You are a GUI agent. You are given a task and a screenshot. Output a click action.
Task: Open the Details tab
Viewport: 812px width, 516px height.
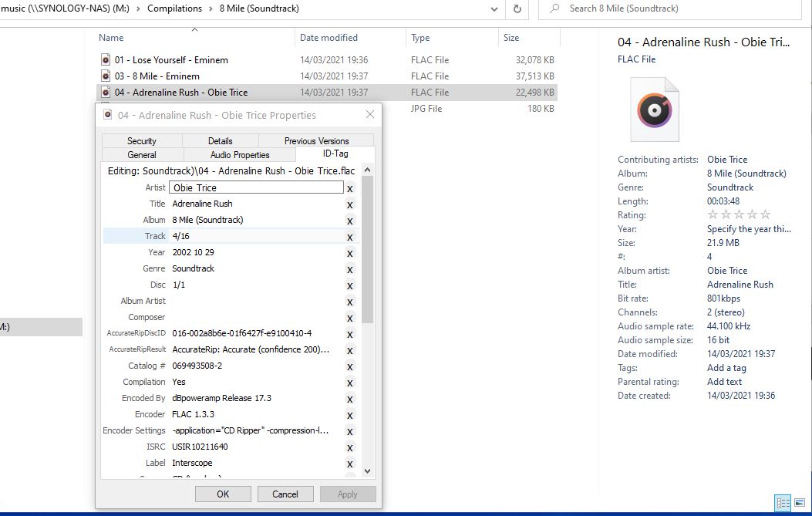220,141
